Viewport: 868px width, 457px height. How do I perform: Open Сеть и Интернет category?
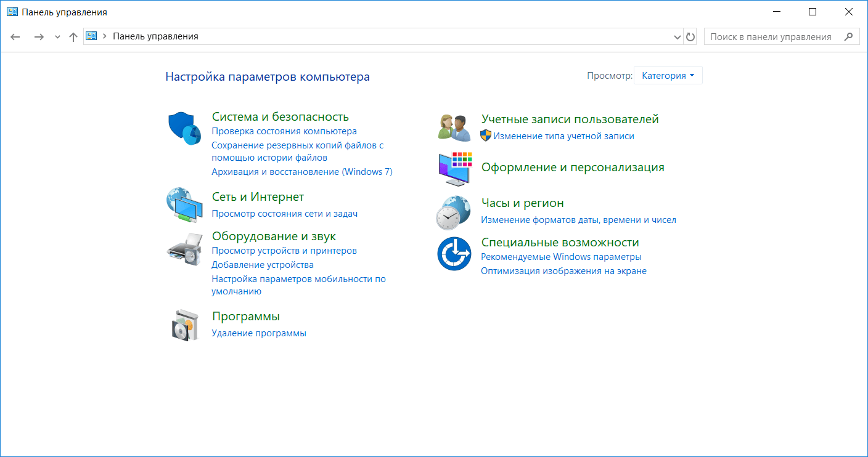coord(258,196)
